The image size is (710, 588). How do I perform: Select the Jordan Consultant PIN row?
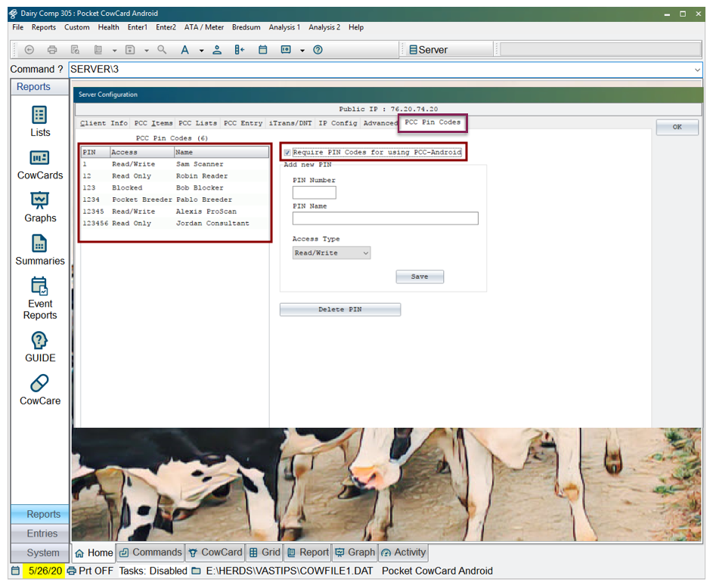175,223
